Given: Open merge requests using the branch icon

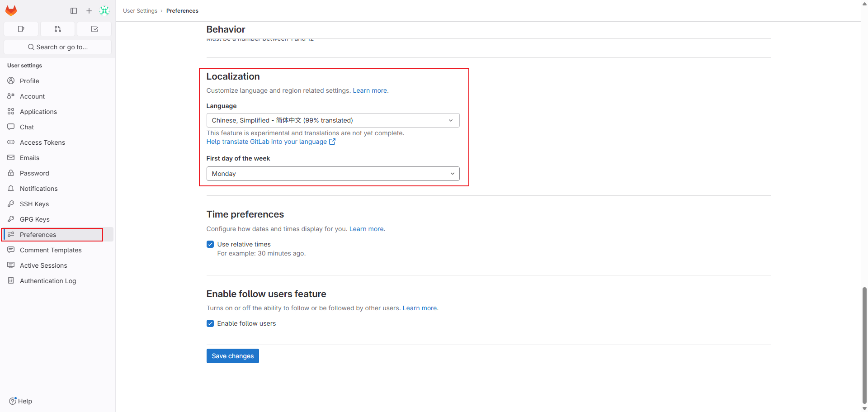Looking at the screenshot, I should coord(57,28).
